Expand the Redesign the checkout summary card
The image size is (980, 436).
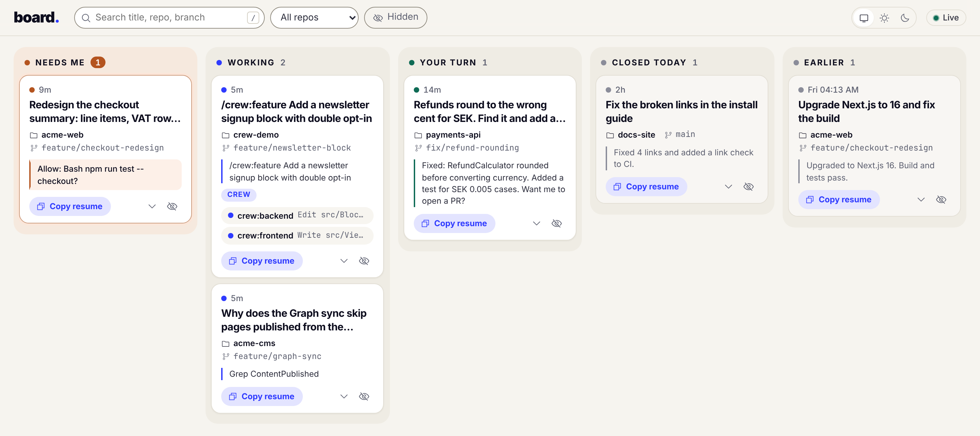click(152, 206)
